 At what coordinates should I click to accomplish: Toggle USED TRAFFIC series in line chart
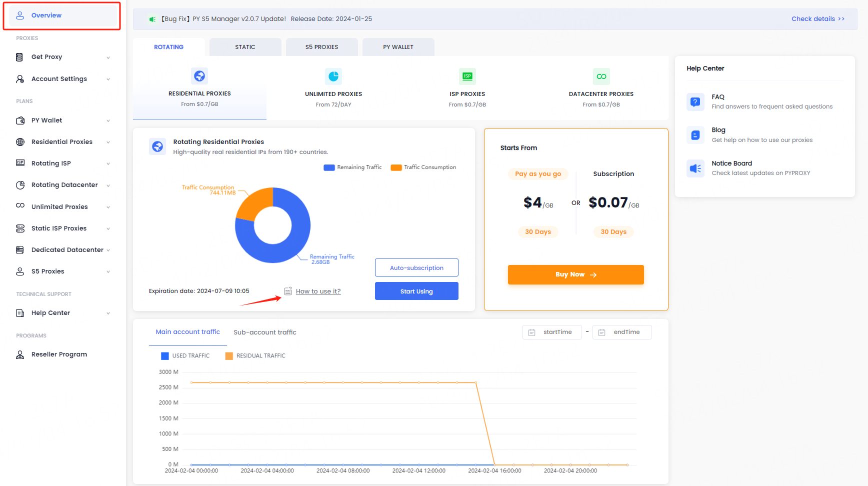pos(185,356)
